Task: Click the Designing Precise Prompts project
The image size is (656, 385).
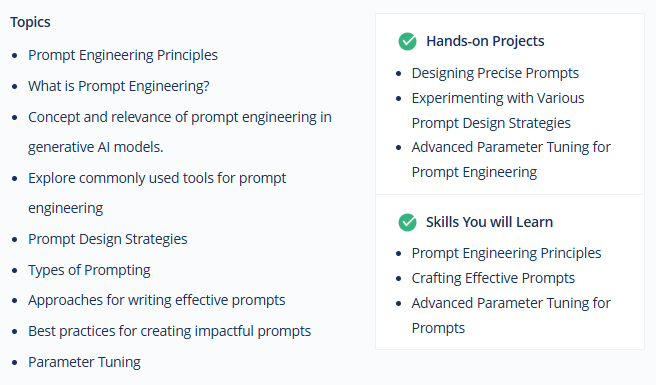Action: click(x=495, y=73)
